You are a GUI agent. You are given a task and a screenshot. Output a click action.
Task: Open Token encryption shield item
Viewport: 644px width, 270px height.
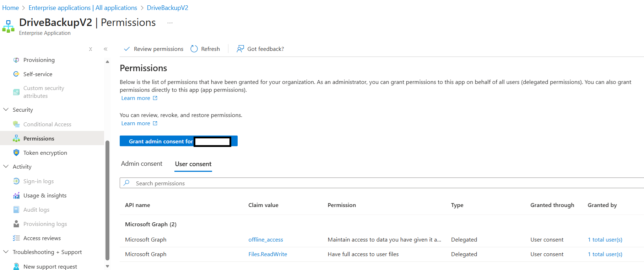click(45, 153)
